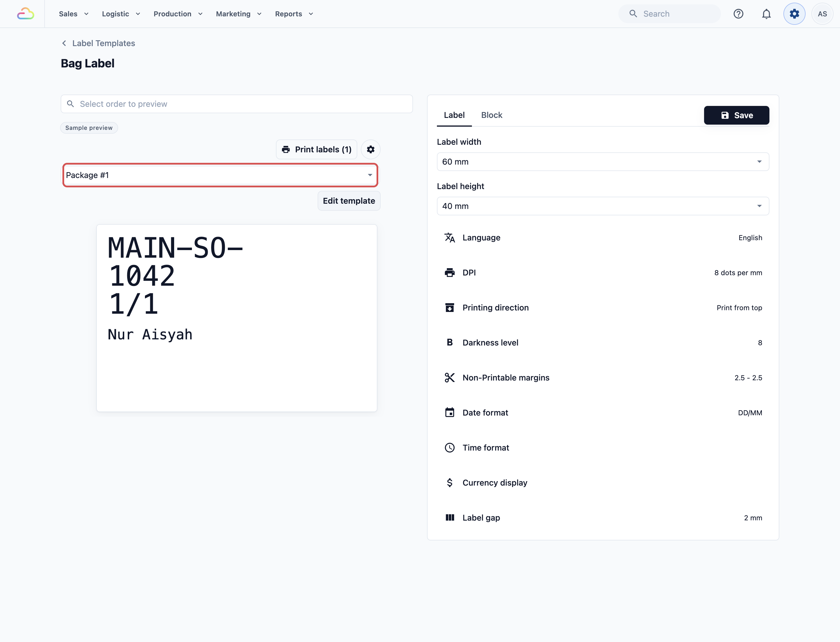Click the Time format clock icon
Image resolution: width=840 pixels, height=642 pixels.
point(450,447)
